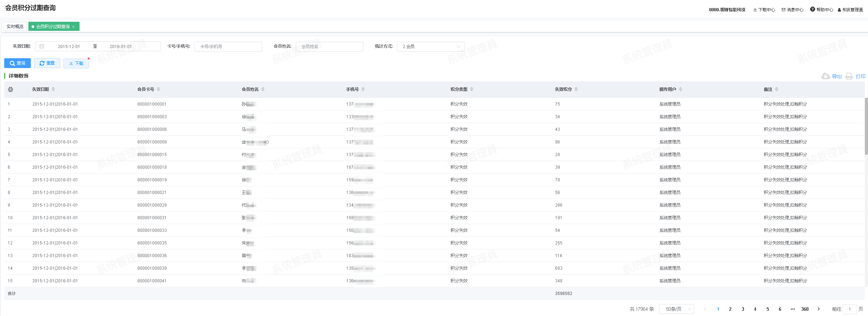Screen dimensions: 868x316
Task: Open 消息中心 in the top bar
Action: [792, 10]
